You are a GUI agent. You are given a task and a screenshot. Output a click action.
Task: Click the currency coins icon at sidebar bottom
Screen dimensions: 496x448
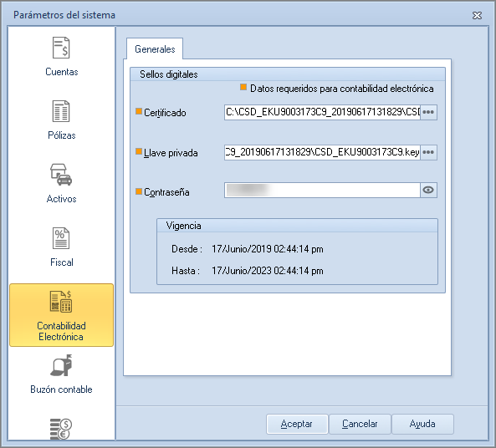click(61, 429)
